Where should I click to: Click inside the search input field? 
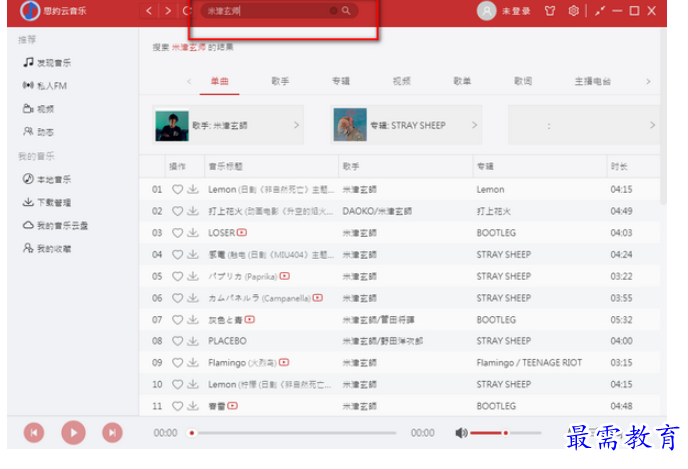tap(268, 11)
